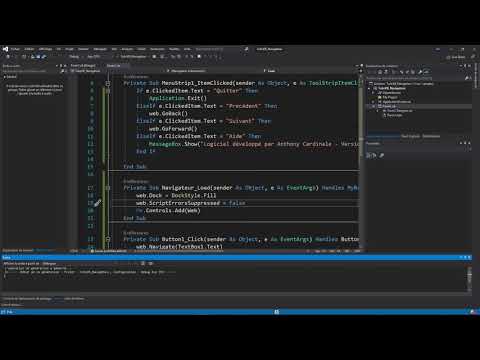Viewport: 480px width, 360px height.
Task: Click the word wrap icon in Output toolbar
Action: [151, 263]
